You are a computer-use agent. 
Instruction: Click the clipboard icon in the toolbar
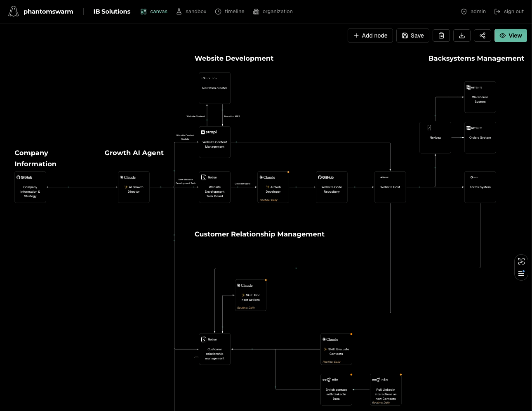pyautogui.click(x=441, y=35)
